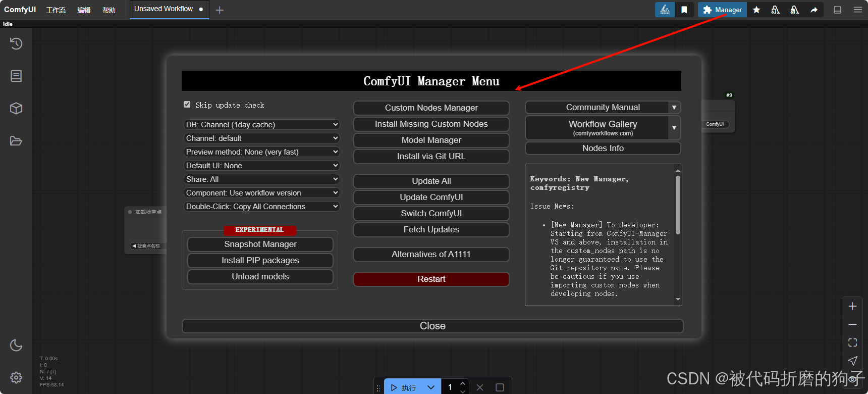Open the Manager puzzle-piece button

pyautogui.click(x=722, y=10)
